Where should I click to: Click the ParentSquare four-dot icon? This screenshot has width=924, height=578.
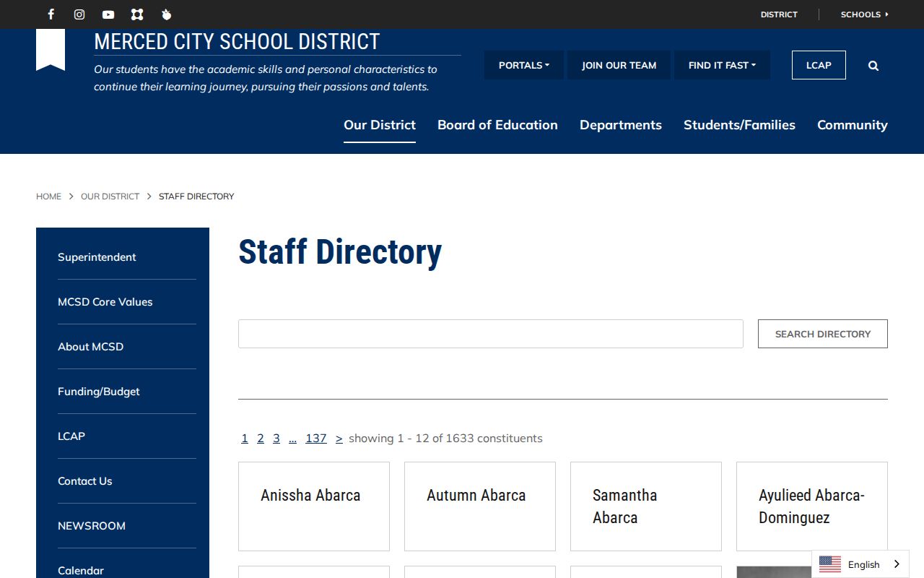pyautogui.click(x=137, y=14)
